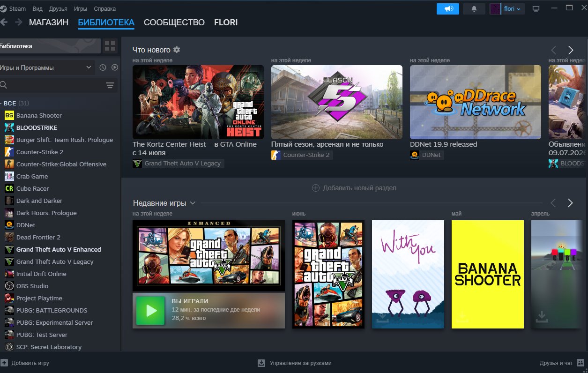Expand the Недавние игры section dropdown
Viewport: 588px width, 373px height.
[193, 203]
